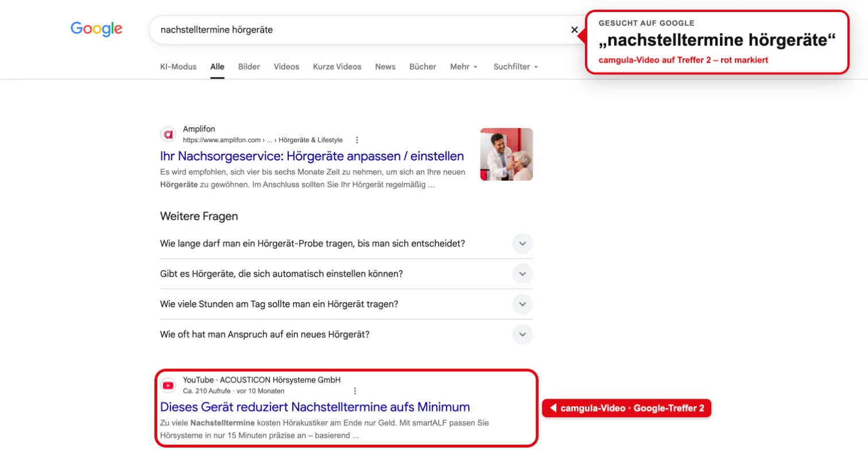Click the YouTube favicon icon

pyautogui.click(x=168, y=386)
